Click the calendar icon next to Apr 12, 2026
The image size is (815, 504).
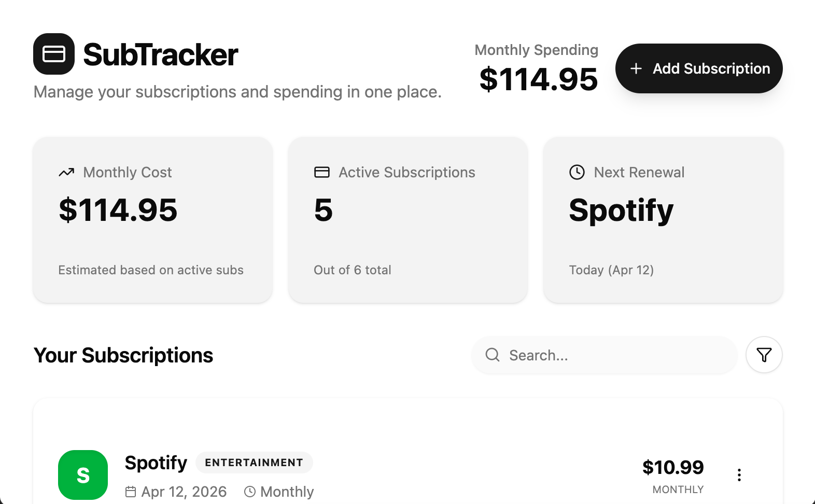[x=131, y=492]
